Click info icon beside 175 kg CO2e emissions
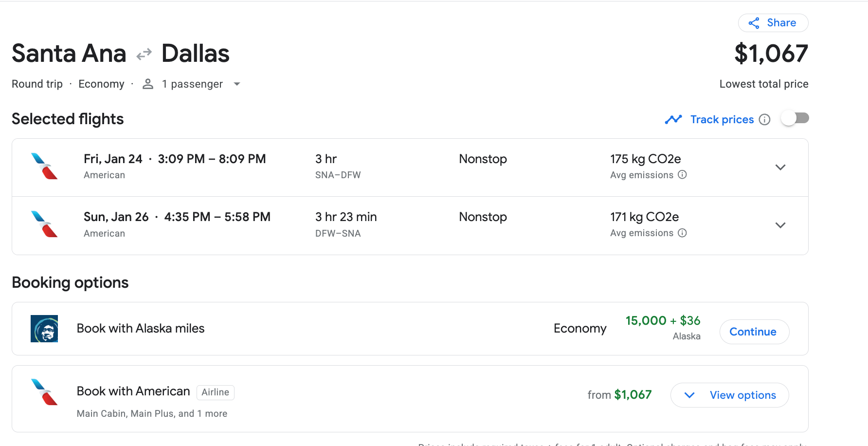The width and height of the screenshot is (868, 446). pyautogui.click(x=682, y=175)
